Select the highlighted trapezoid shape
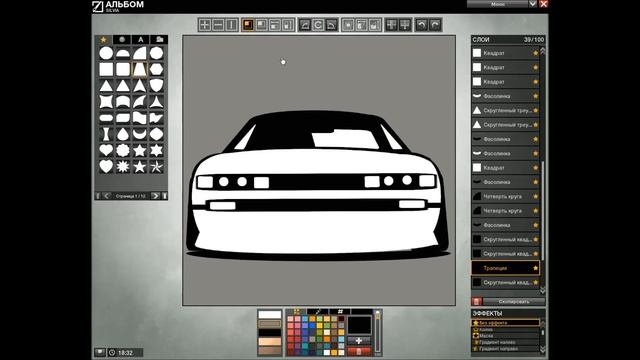This screenshot has width=640, height=360. click(140, 69)
